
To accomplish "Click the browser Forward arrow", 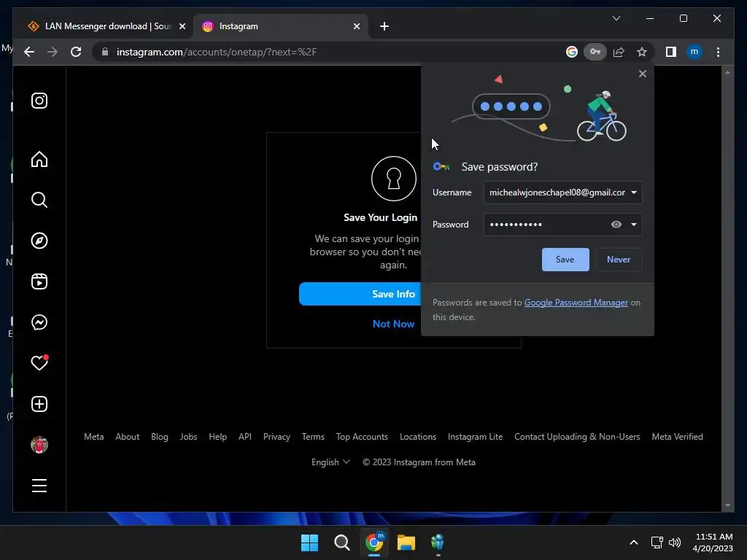I will (x=53, y=52).
